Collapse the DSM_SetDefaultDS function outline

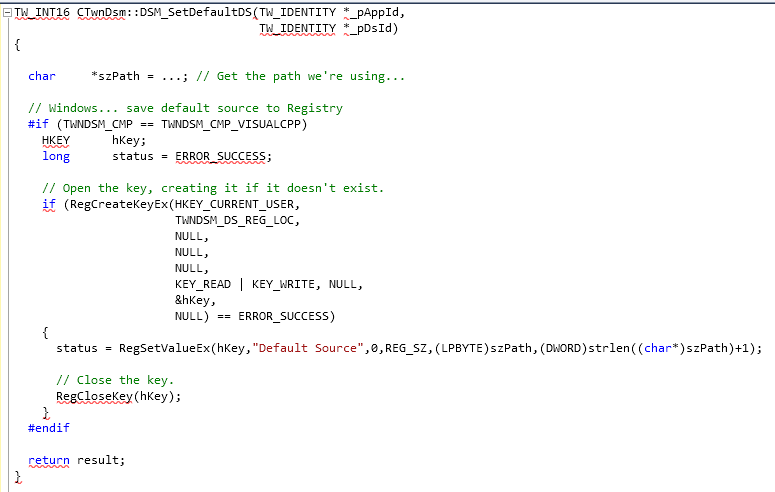tap(7, 13)
